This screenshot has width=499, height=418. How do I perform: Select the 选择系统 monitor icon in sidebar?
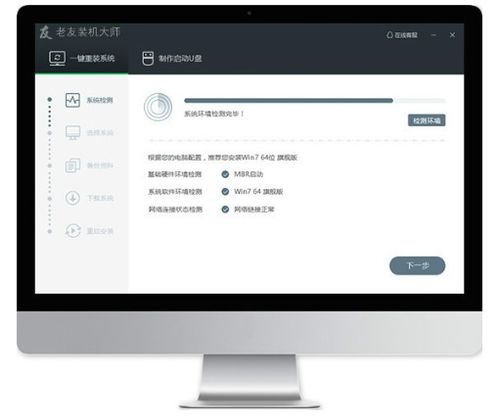72,133
